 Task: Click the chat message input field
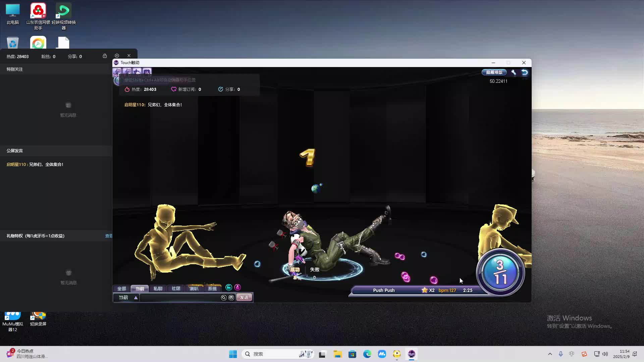pyautogui.click(x=179, y=298)
